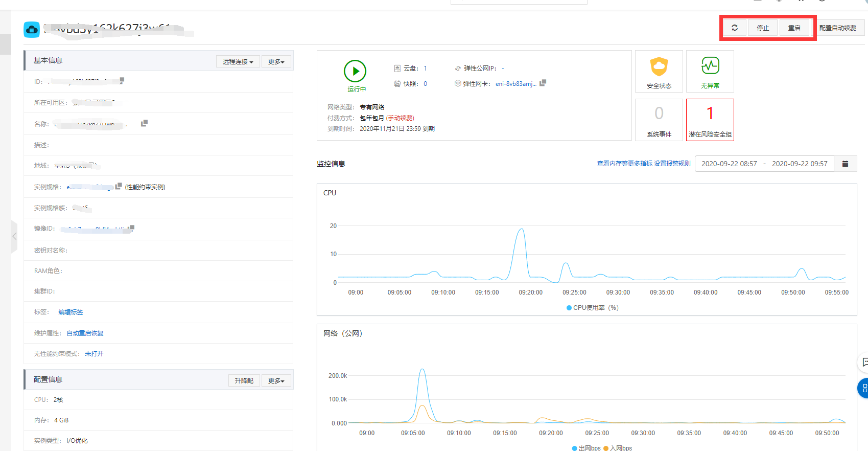This screenshot has height=451, width=868.
Task: Click the 云盘 disk icon
Action: [x=397, y=68]
